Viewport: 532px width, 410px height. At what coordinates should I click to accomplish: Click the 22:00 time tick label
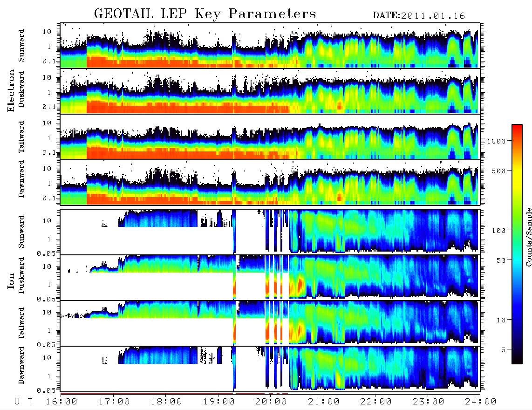click(376, 402)
